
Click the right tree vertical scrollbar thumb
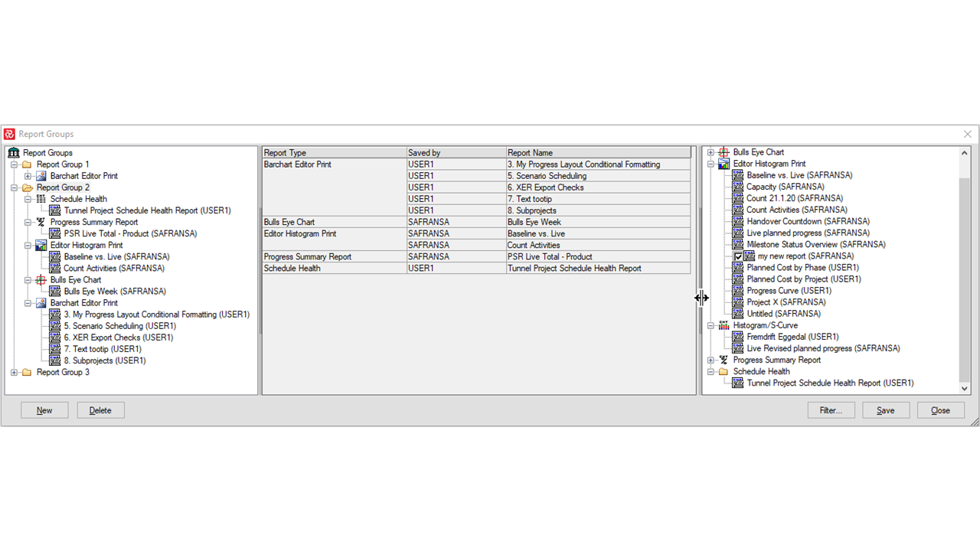[965, 281]
